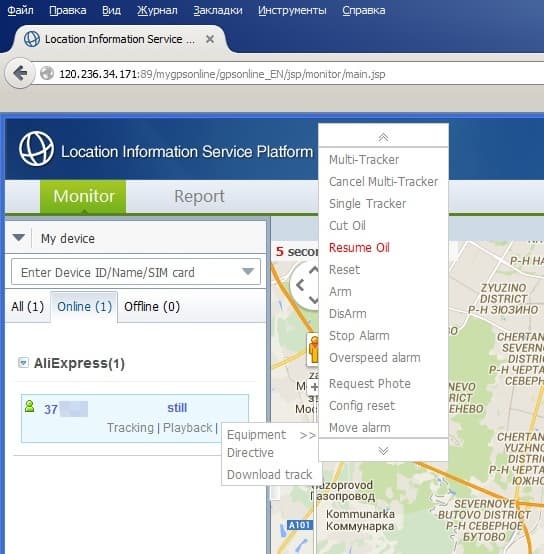
Task: Click the green user icon beside device 37
Action: pyautogui.click(x=30, y=406)
